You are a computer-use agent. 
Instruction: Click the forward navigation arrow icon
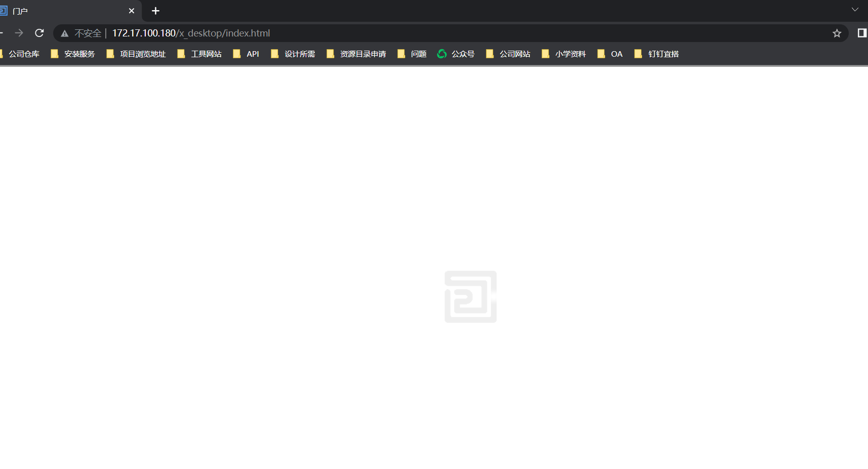click(19, 33)
